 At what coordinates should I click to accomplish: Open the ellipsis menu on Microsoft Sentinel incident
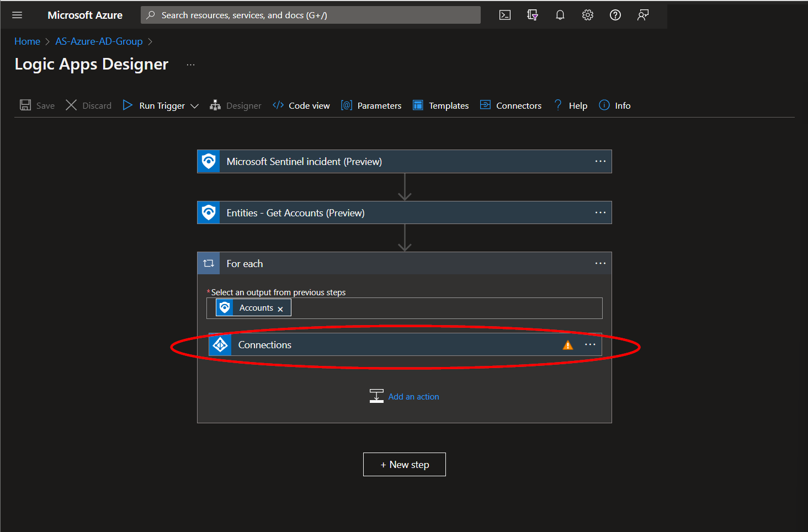[600, 161]
